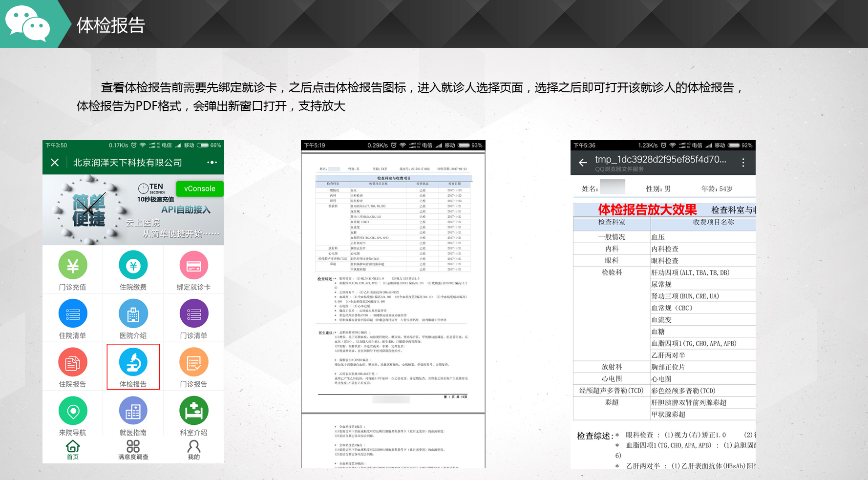The width and height of the screenshot is (868, 480).
Task: Open 来院导航 location pin icon
Action: (x=73, y=411)
